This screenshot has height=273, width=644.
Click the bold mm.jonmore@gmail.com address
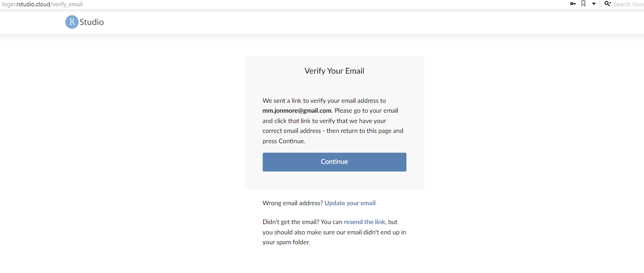[297, 110]
